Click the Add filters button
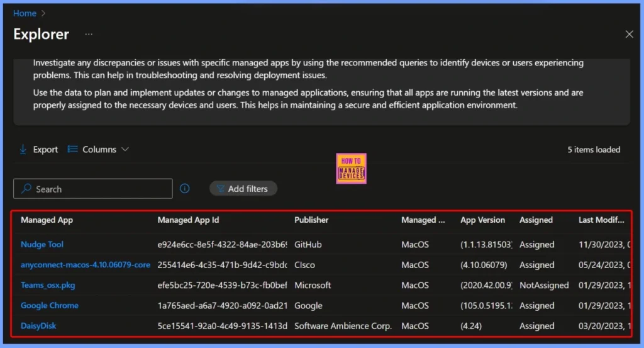The height and width of the screenshot is (348, 644). [243, 189]
